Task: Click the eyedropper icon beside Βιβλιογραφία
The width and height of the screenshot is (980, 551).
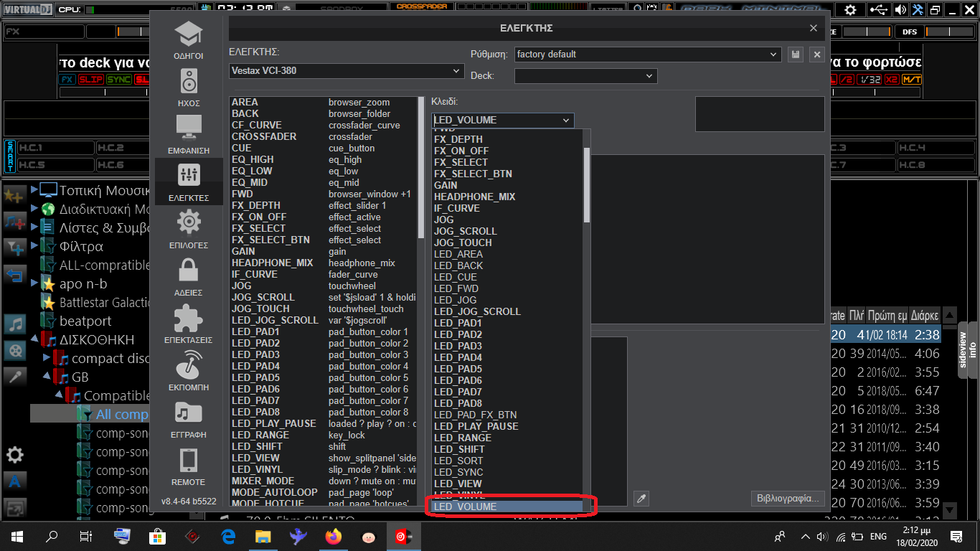Action: pos(642,499)
